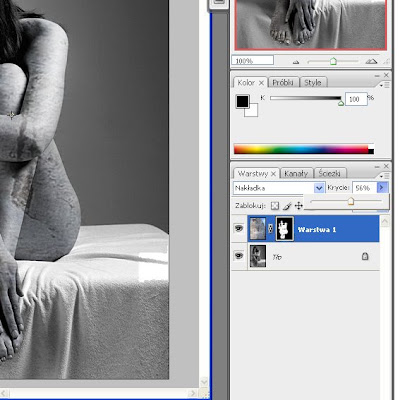400x400 pixels.
Task: Hide the Tło layer eye
Action: (x=239, y=256)
